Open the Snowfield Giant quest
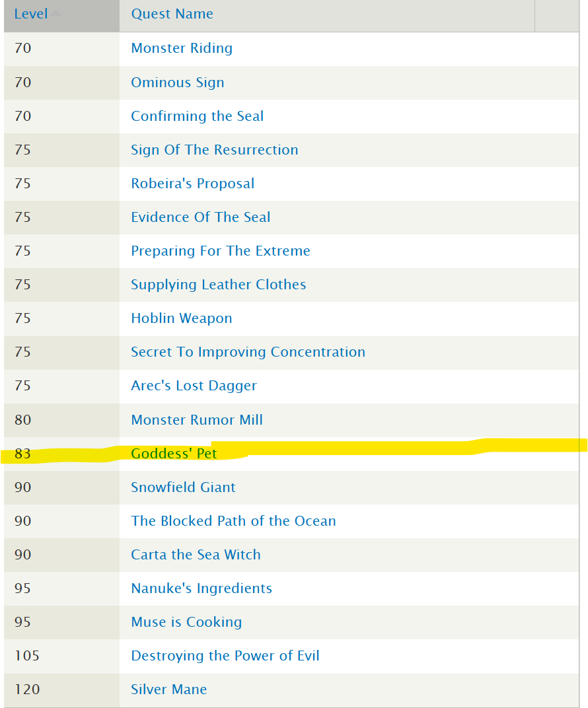This screenshot has width=588, height=708. 183,487
